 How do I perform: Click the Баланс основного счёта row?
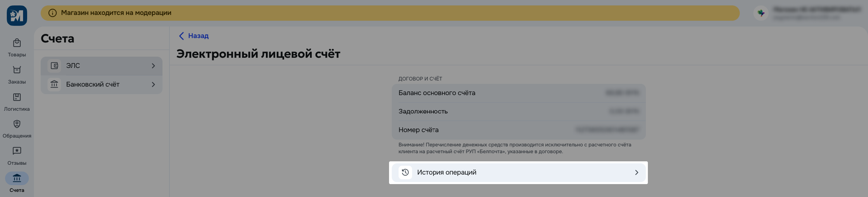click(519, 93)
